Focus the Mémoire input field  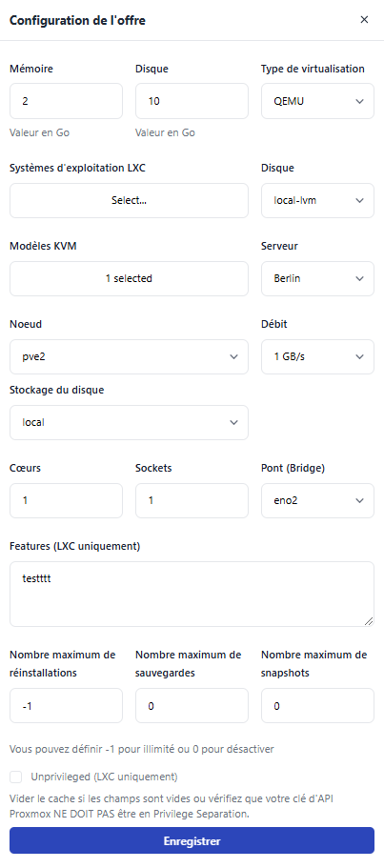tap(66, 101)
